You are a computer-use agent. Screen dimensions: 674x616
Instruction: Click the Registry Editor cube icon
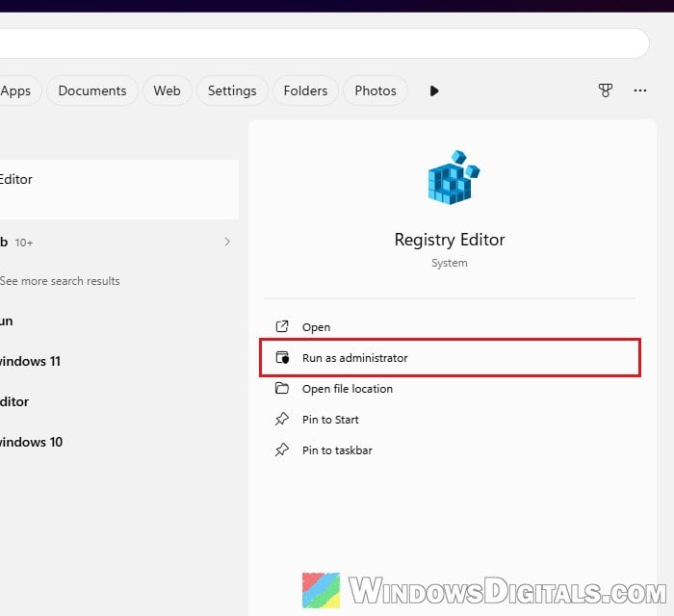[454, 177]
